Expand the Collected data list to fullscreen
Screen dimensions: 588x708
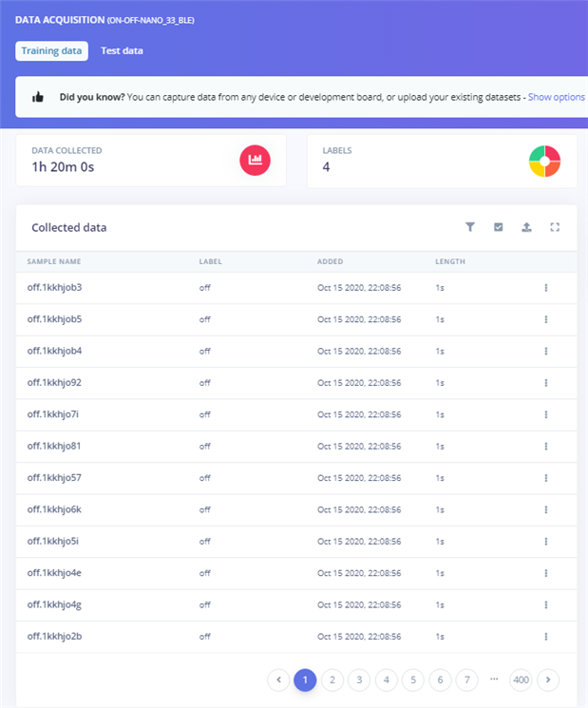556,227
